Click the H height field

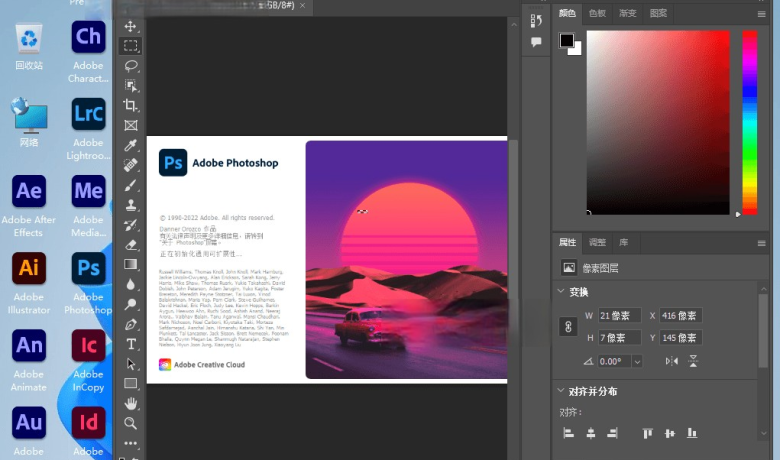(x=619, y=338)
